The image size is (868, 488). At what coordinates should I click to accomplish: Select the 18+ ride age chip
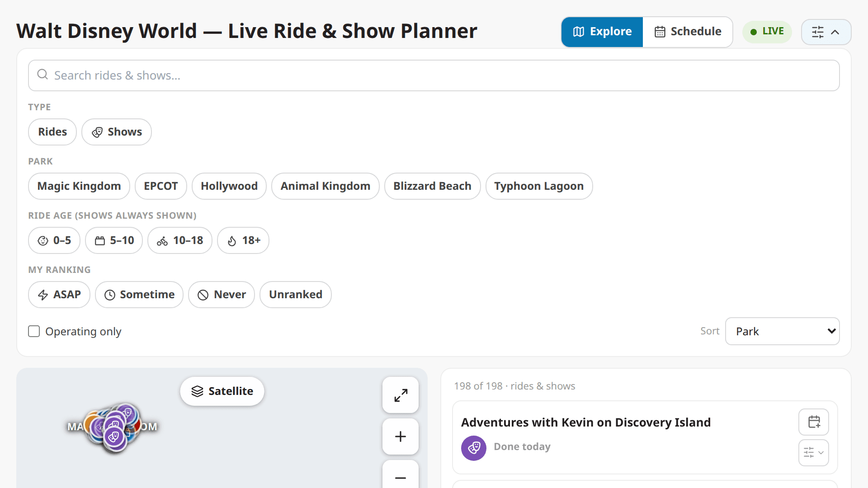pyautogui.click(x=243, y=240)
